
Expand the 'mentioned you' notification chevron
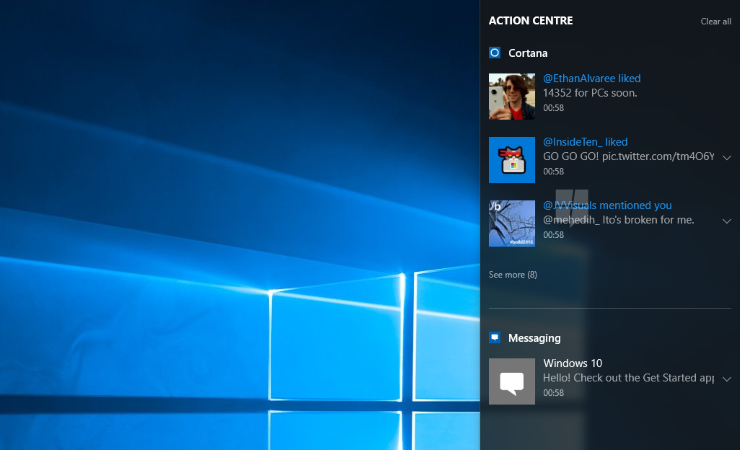(x=726, y=221)
